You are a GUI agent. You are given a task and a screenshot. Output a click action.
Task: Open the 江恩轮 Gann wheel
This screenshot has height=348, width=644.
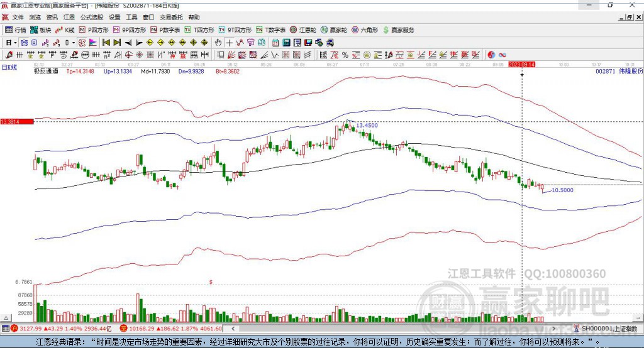click(x=303, y=30)
